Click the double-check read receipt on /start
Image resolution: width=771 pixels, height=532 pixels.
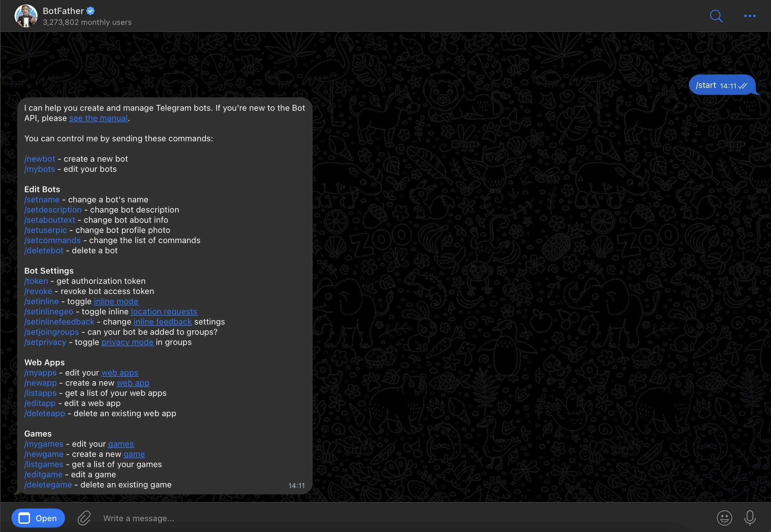742,86
